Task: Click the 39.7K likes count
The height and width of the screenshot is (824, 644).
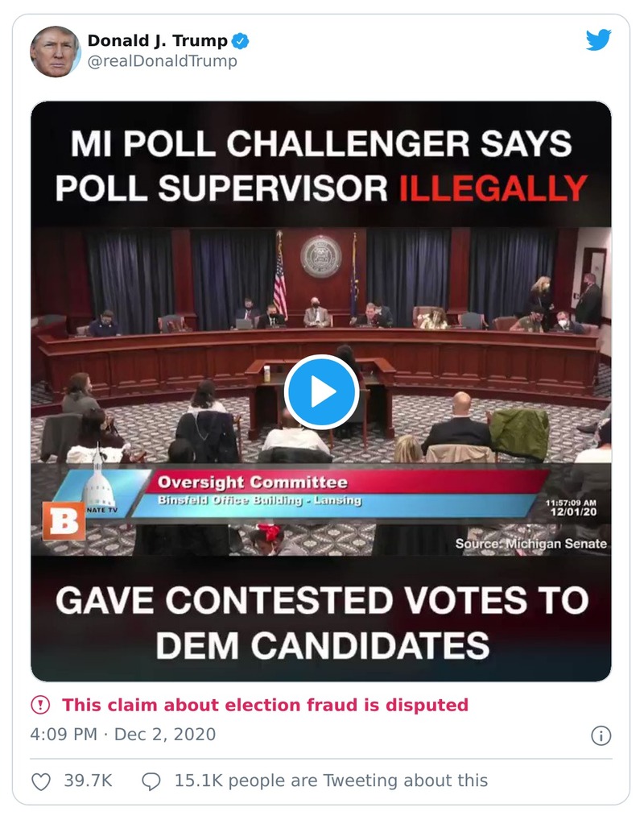Action: (x=88, y=781)
